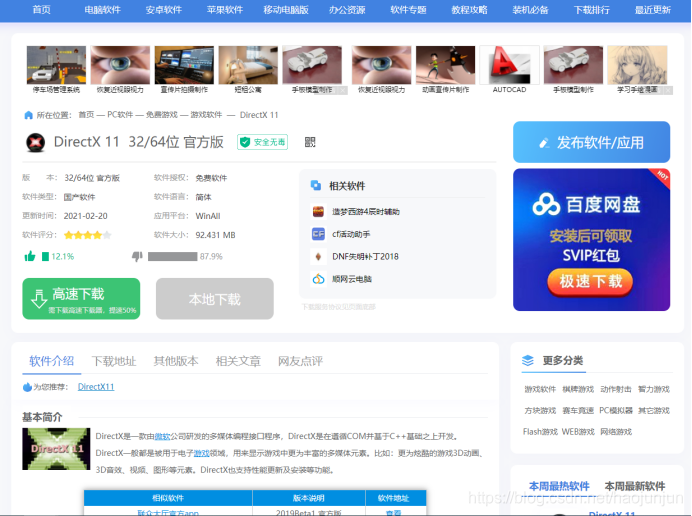
Task: Click 相似软件 table header
Action: pyautogui.click(x=168, y=498)
